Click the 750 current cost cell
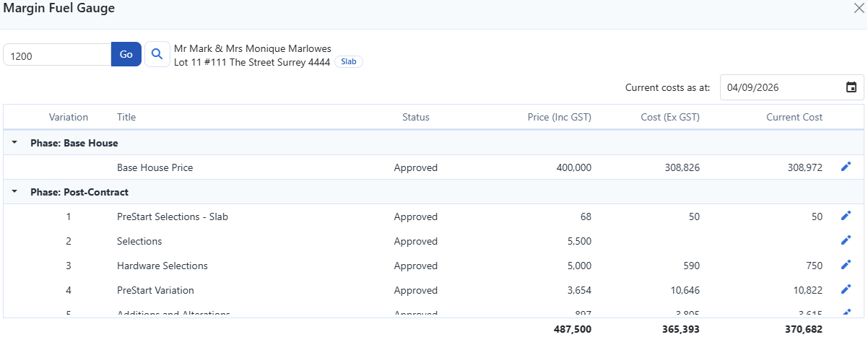The height and width of the screenshot is (337, 868). coord(815,266)
